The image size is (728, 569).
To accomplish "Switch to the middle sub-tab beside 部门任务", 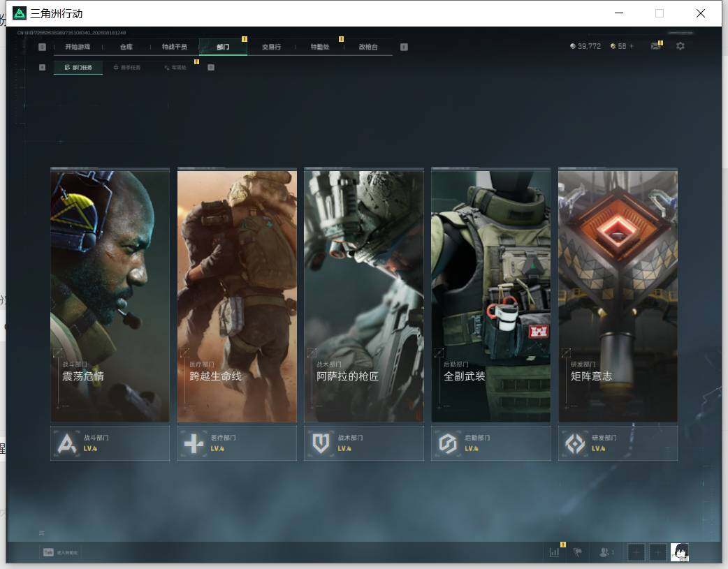I will [127, 68].
